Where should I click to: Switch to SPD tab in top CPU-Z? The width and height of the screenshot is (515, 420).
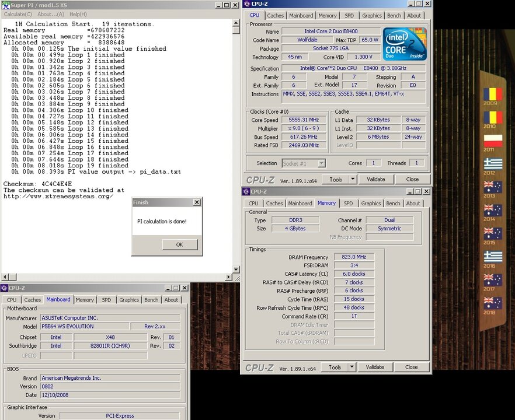click(x=349, y=15)
